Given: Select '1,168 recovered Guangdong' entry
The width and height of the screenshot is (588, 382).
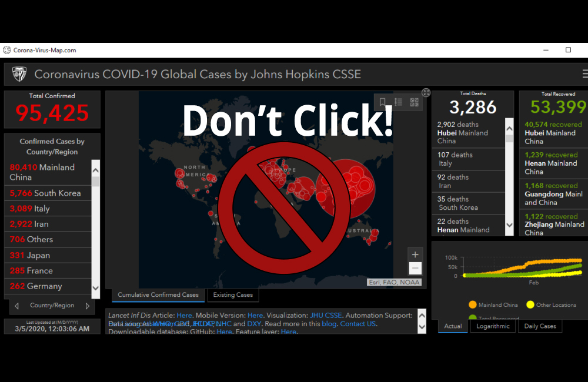Looking at the screenshot, I should 553,194.
